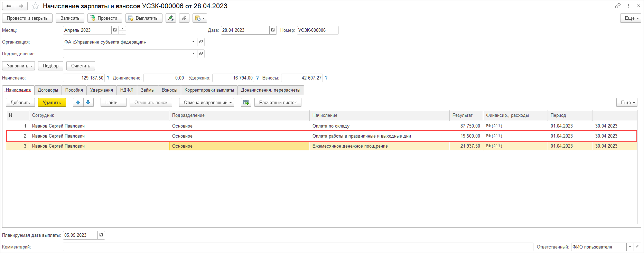The width and height of the screenshot is (644, 253).
Task: Click the green pencil sign icon
Action: click(171, 18)
